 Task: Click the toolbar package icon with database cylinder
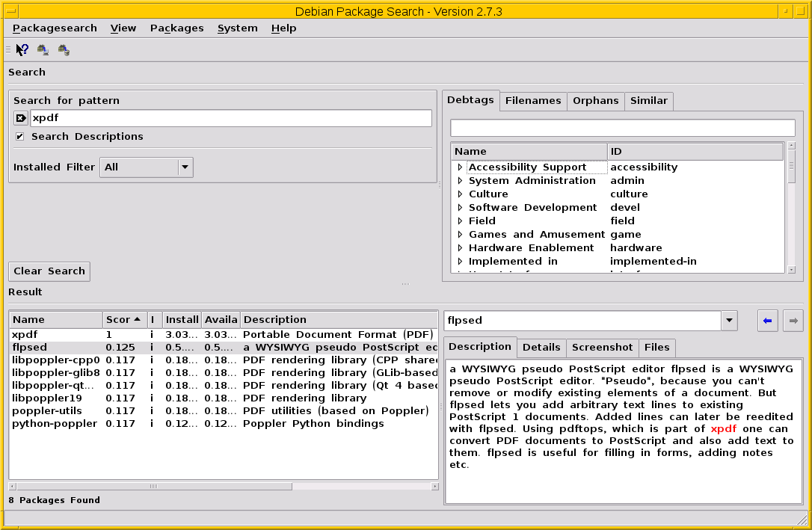tap(64, 50)
